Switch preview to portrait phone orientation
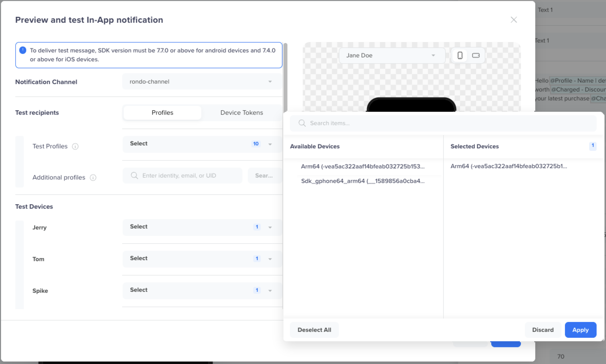 [460, 55]
